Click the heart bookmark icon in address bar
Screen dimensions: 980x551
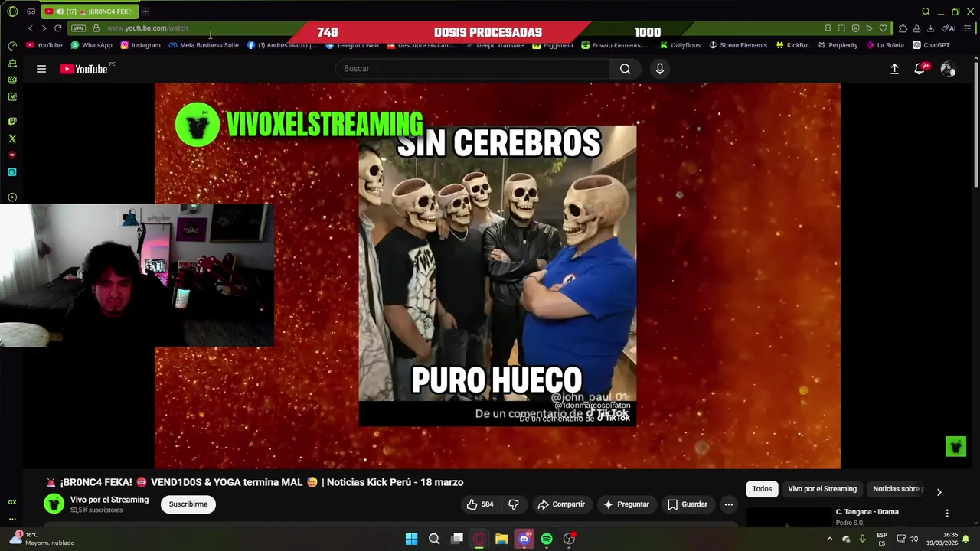[x=883, y=28]
